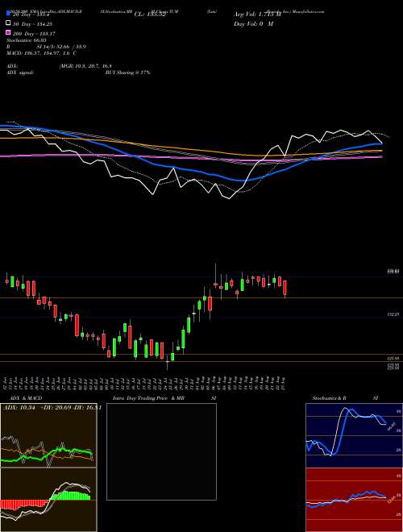Click the blue 20 Day legend swatch
The width and height of the screenshot is (403, 532).
(x=8, y=14)
